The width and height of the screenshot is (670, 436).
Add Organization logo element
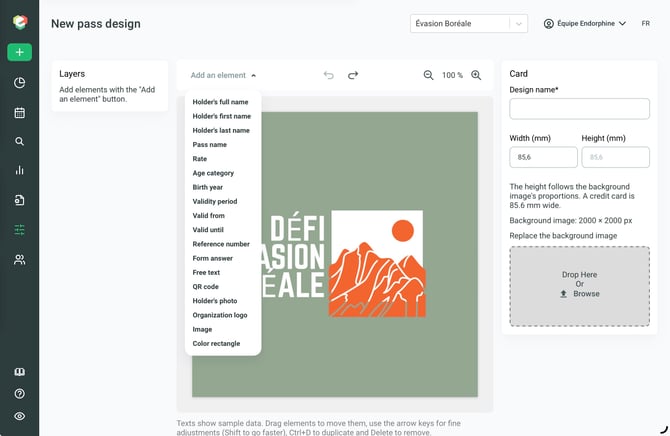[220, 315]
